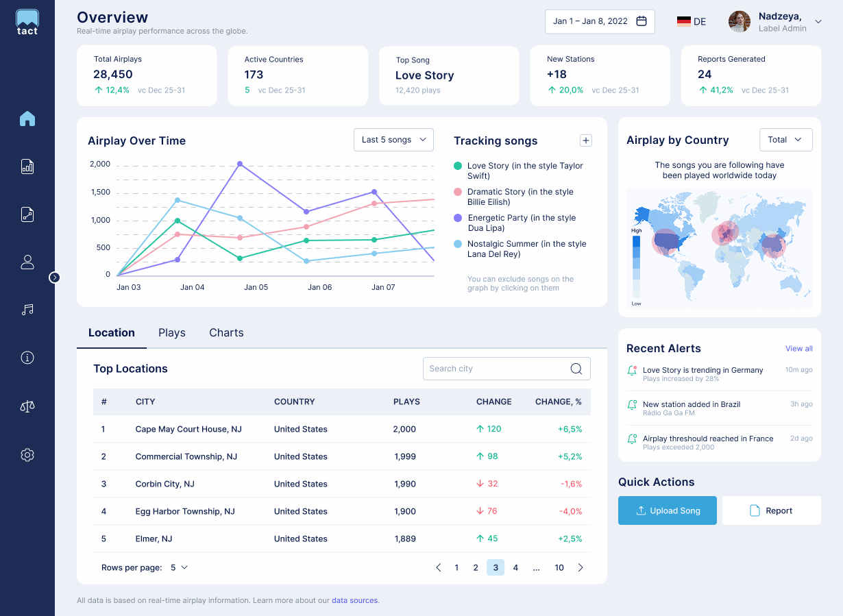Click 'Love Story is trending in Germany' alert
The height and width of the screenshot is (616, 843).
tap(720, 373)
